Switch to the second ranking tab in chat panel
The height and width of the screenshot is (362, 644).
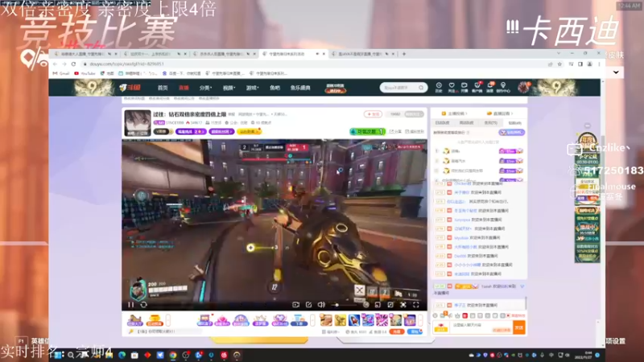[x=467, y=123]
